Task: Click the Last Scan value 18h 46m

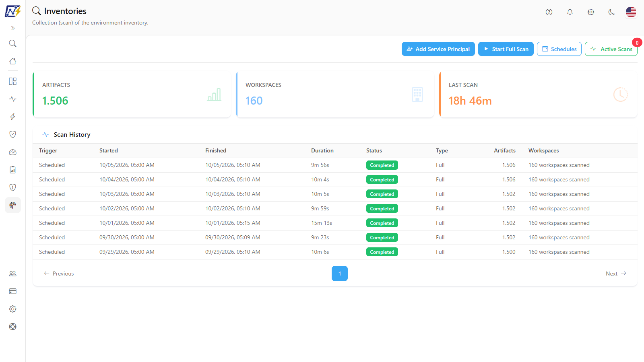Action: [470, 101]
